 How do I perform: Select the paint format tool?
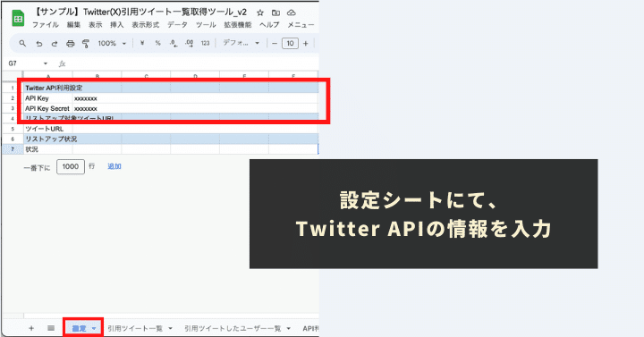coord(86,43)
